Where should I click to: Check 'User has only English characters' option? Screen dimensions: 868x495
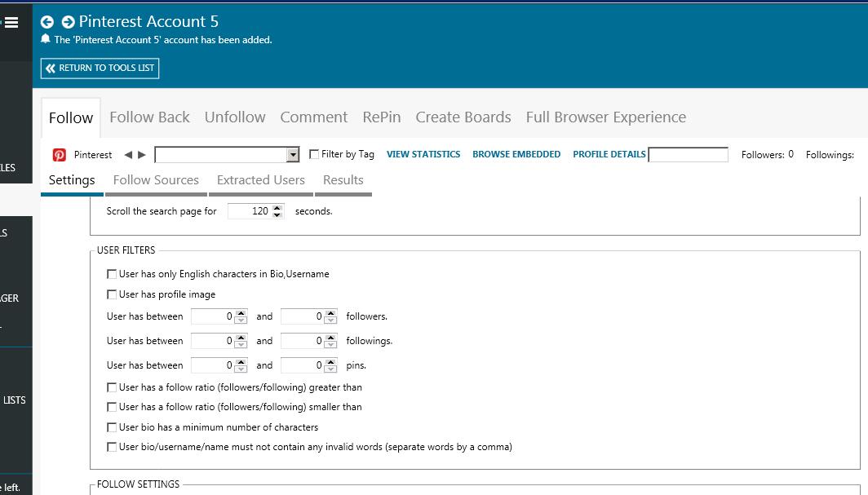pos(112,274)
